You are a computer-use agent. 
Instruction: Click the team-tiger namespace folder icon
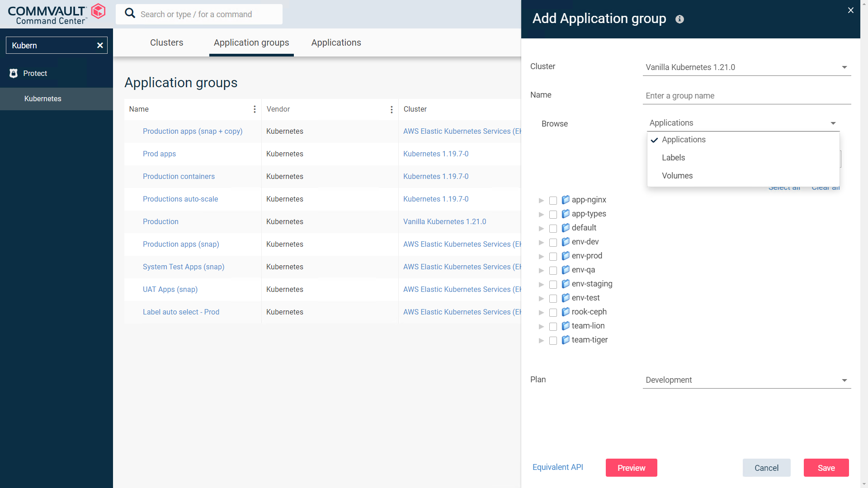click(x=565, y=340)
